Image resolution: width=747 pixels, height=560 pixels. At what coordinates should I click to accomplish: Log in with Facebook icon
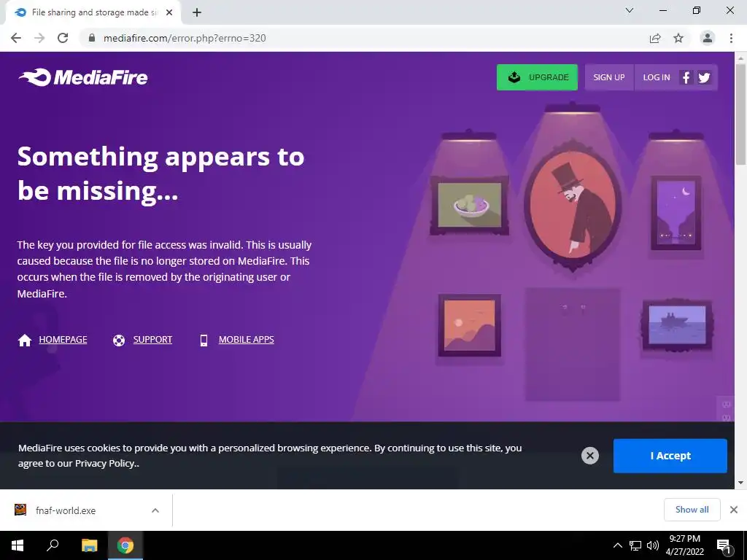(x=686, y=77)
